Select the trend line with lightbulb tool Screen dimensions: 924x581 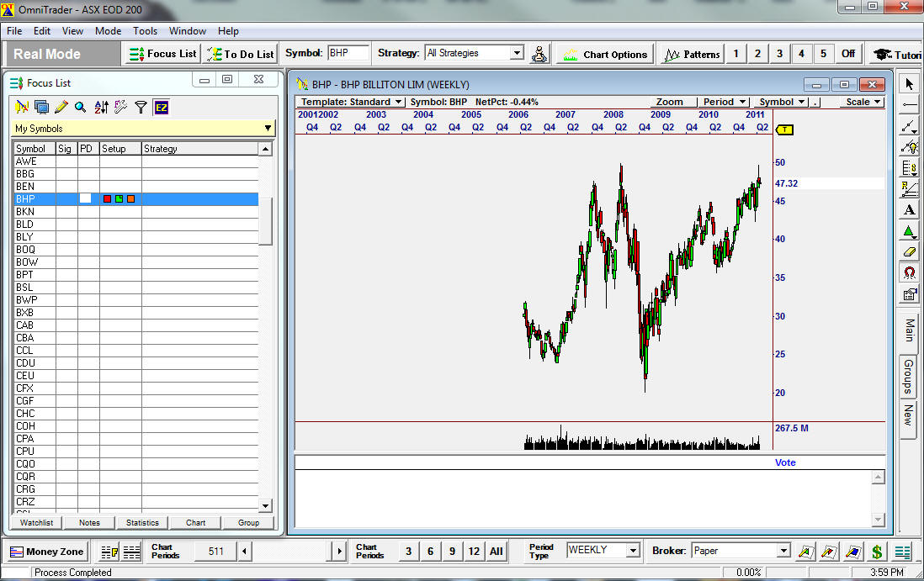click(909, 147)
